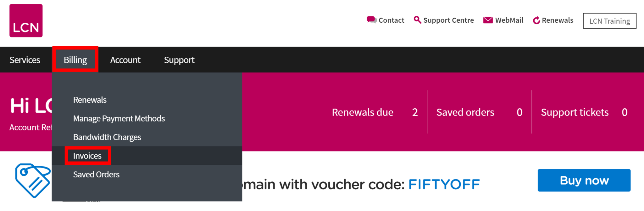
Task: Select Manage Payment Methods from the dropdown
Action: 119,118
